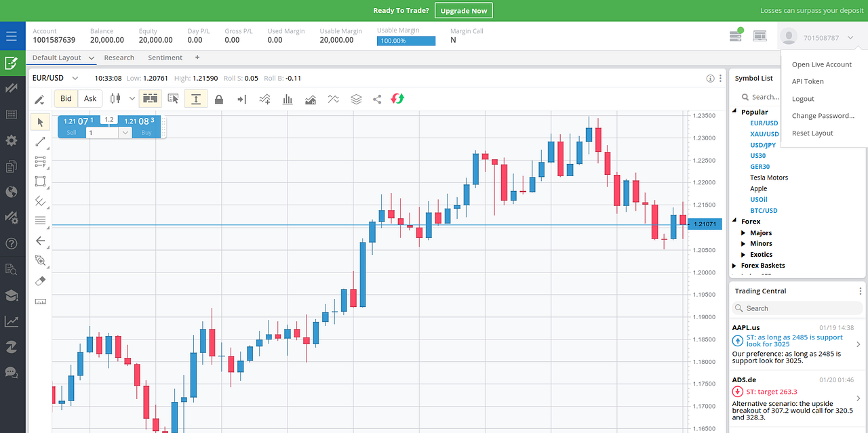Viewport: 868px width, 433px height.
Task: Select the eraser in the drawing toolbar
Action: click(x=41, y=281)
